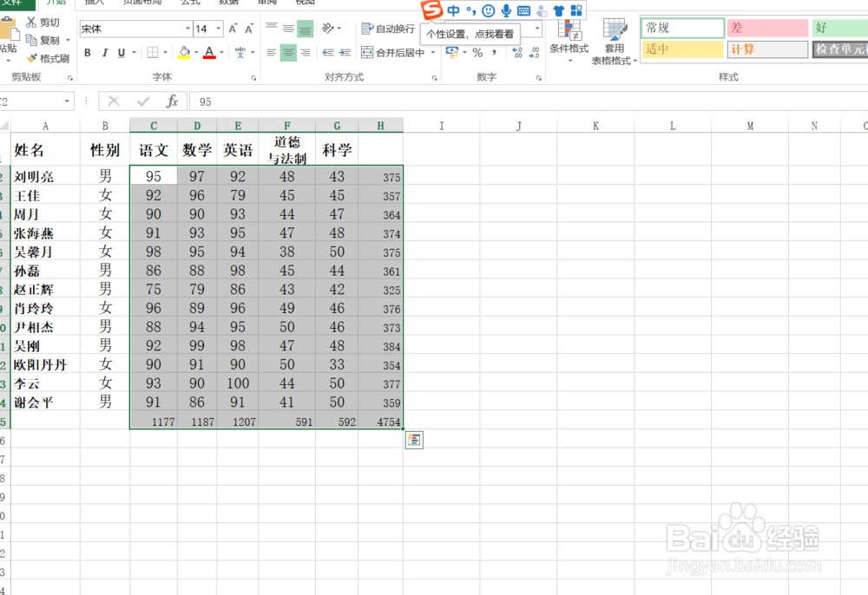Toggle left horizontal alignment
This screenshot has width=868, height=595.
click(271, 53)
